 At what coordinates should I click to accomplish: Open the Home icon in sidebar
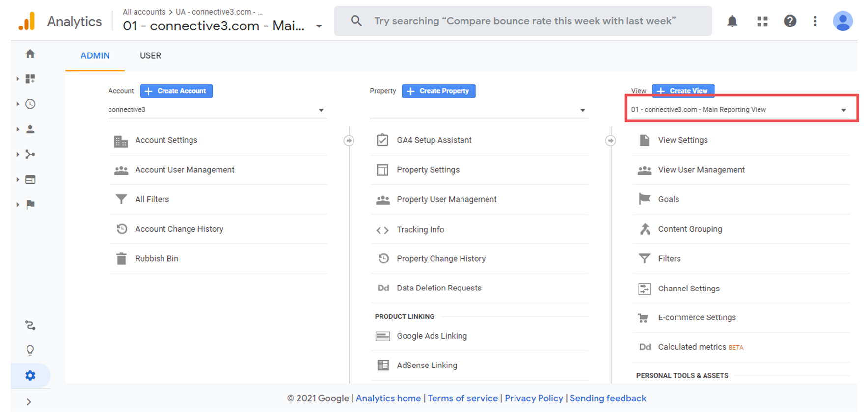click(30, 54)
